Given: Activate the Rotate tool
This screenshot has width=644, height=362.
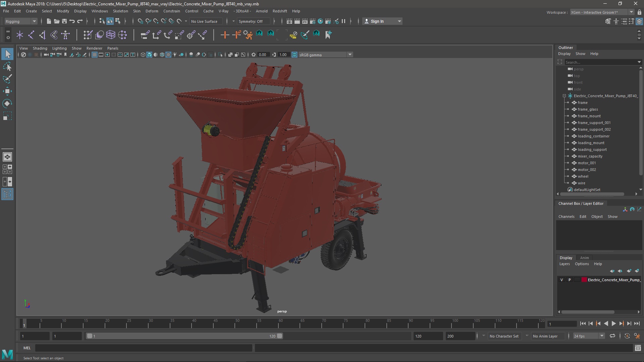Looking at the screenshot, I should 7,104.
